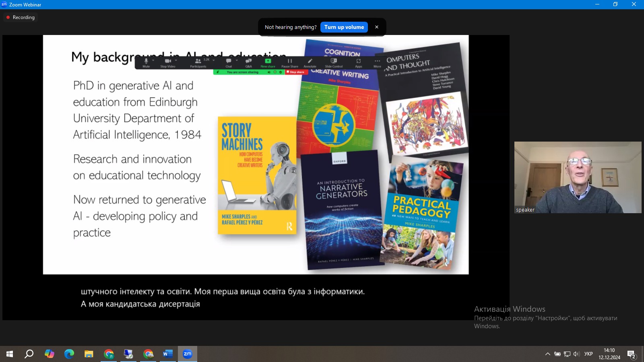Screen dimensions: 644x362
Task: Expand the Participants options arrow
Action: [214, 60]
